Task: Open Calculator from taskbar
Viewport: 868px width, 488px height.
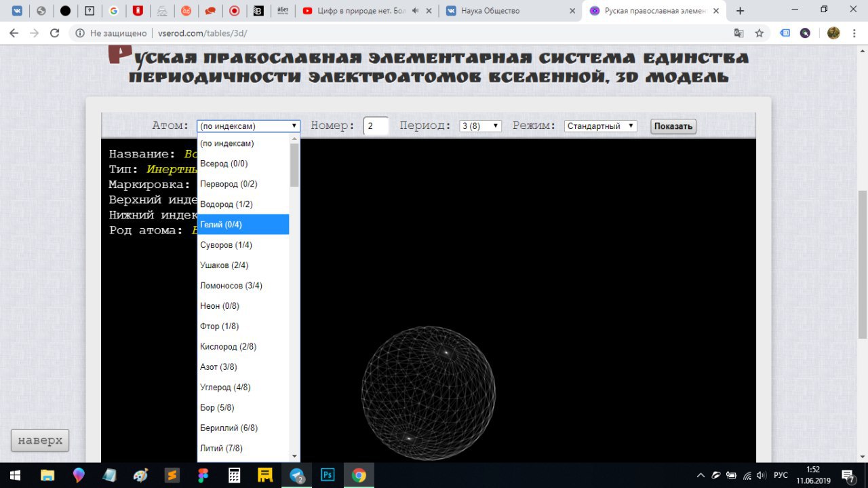Action: 234,474
